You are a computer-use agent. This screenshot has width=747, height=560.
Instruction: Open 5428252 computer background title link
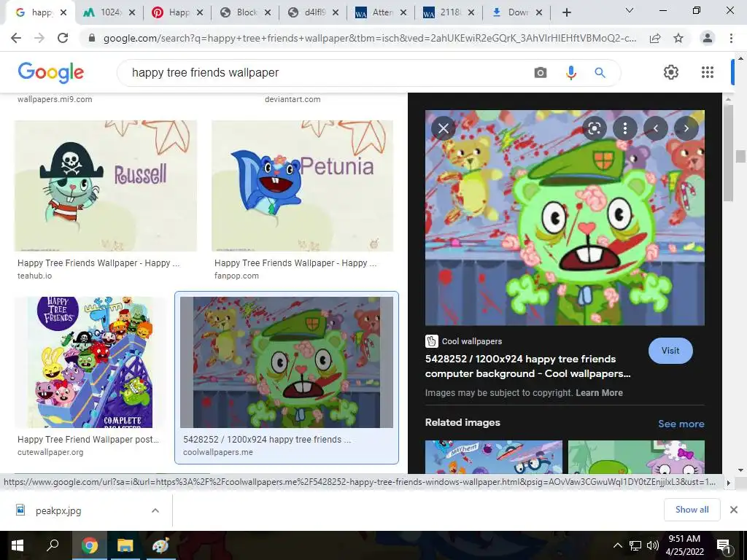(527, 366)
